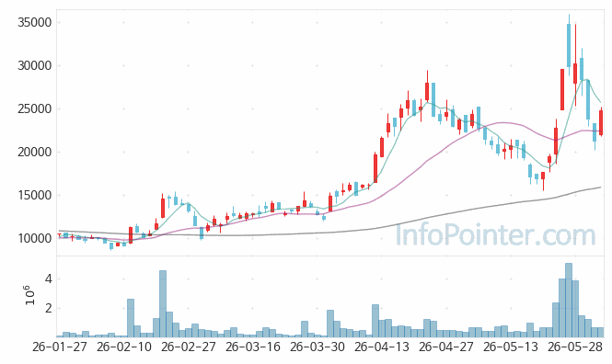Click the 26-04-13 date label
Viewport: 612px width, 364px height.
pos(381,347)
